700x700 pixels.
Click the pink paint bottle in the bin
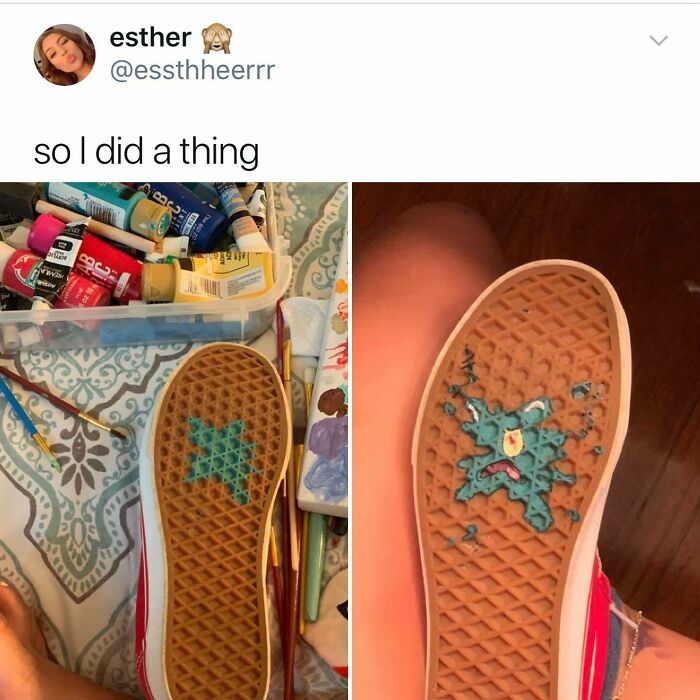click(44, 235)
